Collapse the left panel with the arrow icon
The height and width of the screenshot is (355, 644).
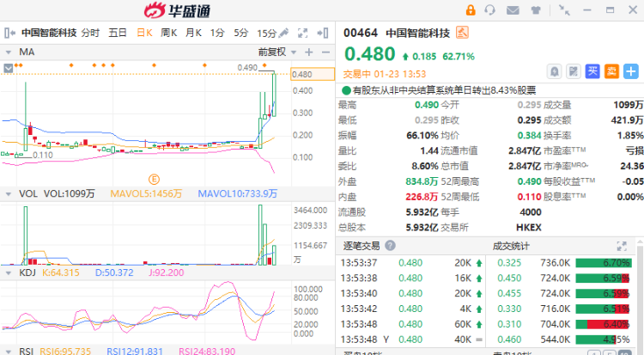click(x=9, y=33)
